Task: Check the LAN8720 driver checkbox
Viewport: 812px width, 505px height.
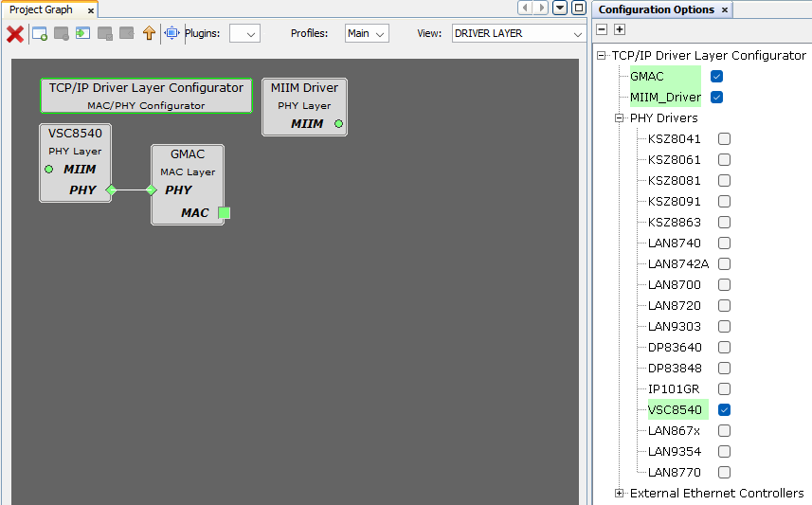Action: 725,306
